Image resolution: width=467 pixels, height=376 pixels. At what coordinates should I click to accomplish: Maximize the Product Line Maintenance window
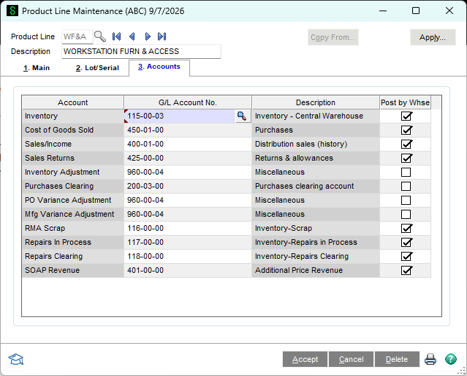(416, 11)
